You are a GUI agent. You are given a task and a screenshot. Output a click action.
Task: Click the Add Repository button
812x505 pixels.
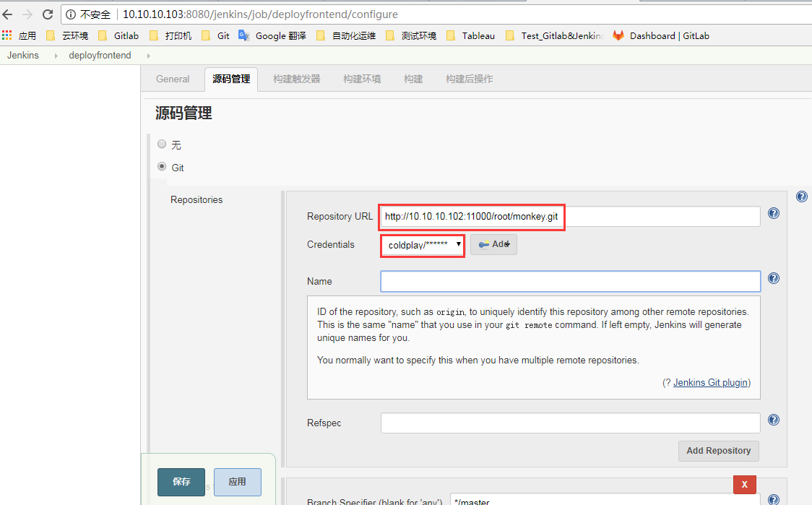click(719, 451)
